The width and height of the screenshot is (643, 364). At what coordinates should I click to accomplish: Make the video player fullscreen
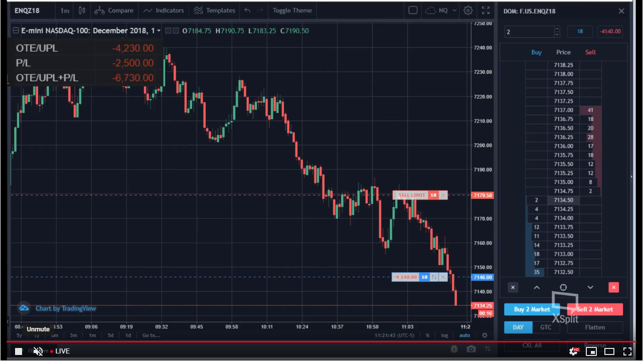pyautogui.click(x=627, y=351)
